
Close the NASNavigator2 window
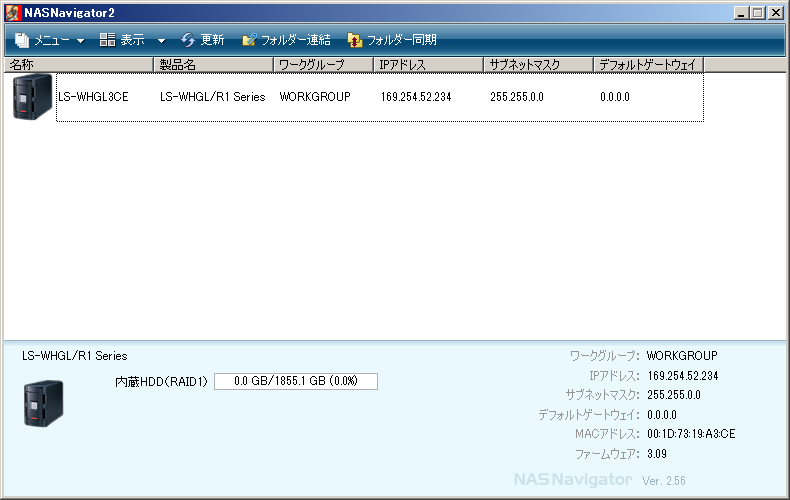(776, 13)
